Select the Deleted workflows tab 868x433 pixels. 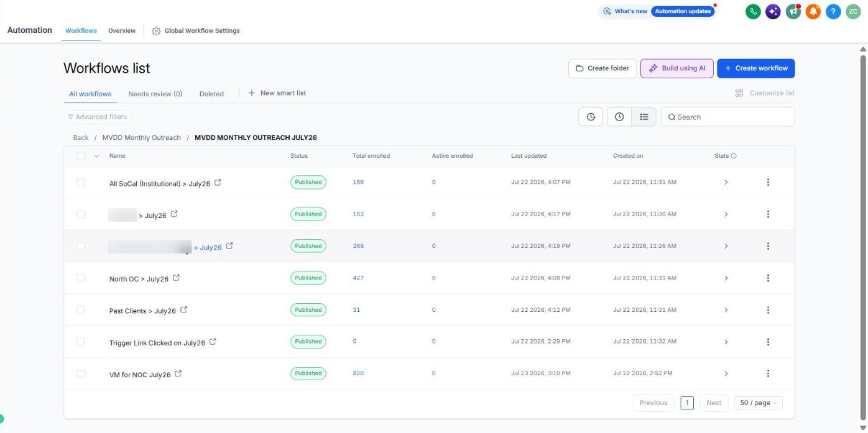(x=211, y=94)
